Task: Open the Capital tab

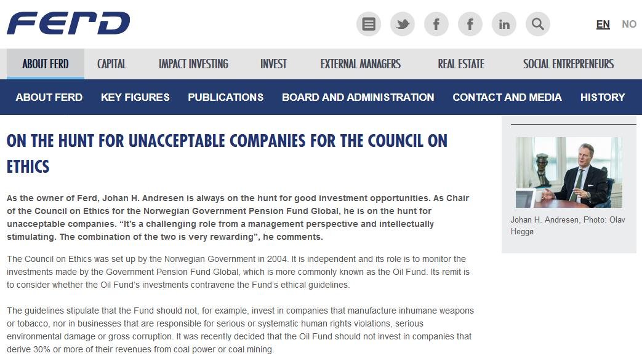Action: 111,64
